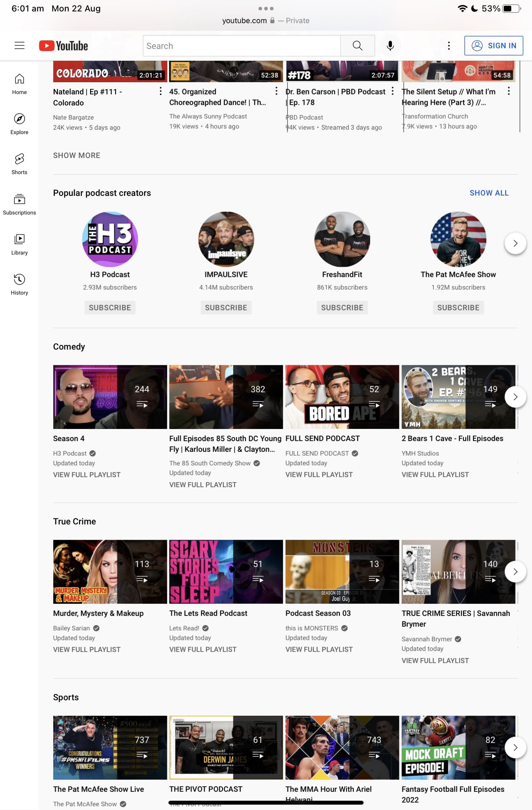Open Murder, Mystery & Makeup thumbnail

[x=110, y=572]
